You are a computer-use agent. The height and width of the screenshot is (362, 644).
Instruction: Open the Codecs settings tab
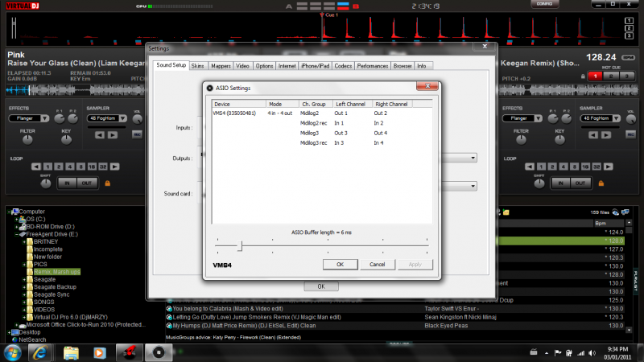point(343,65)
